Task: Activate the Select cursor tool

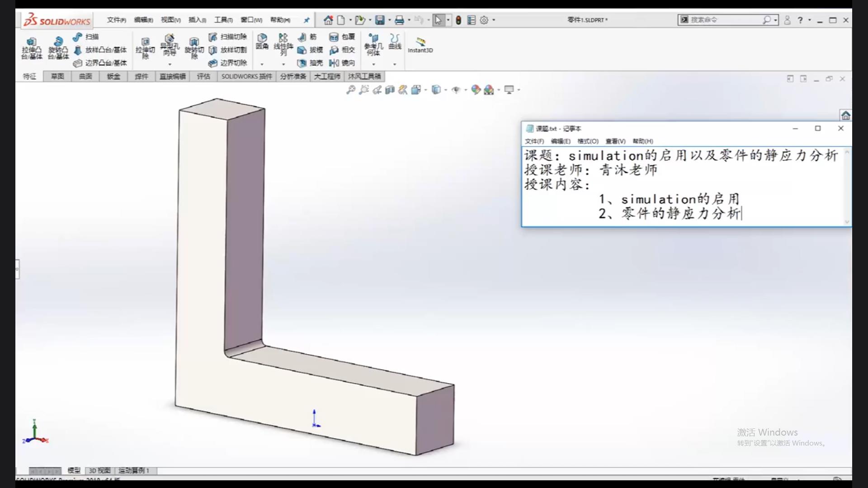Action: [438, 20]
